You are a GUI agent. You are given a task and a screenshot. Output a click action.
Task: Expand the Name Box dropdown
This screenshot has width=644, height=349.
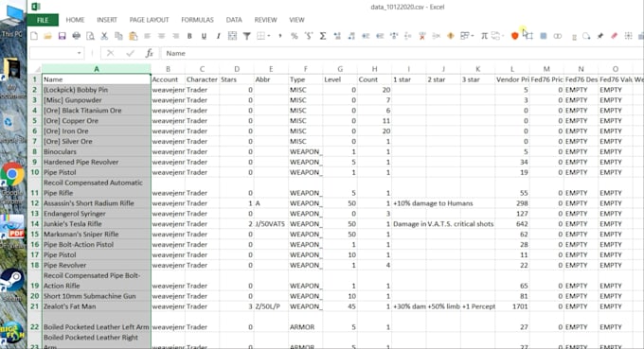click(79, 53)
